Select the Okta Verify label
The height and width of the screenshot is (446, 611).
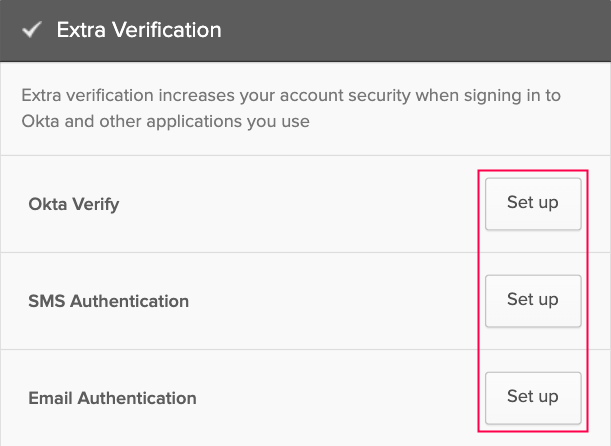point(74,204)
